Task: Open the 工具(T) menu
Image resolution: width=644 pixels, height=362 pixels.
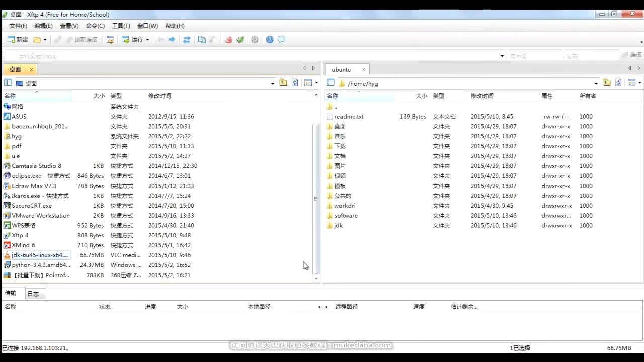Action: tap(121, 26)
